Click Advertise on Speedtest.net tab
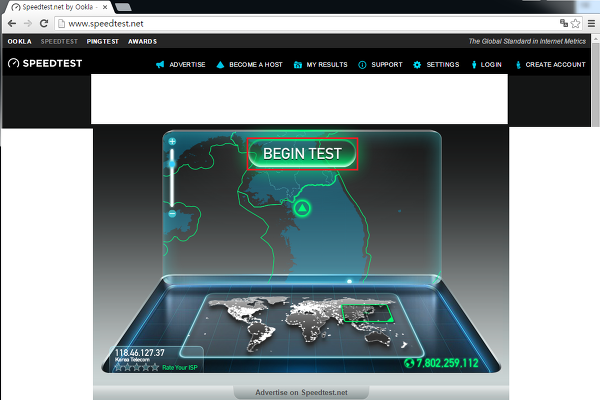The image size is (600, 400). tap(301, 392)
